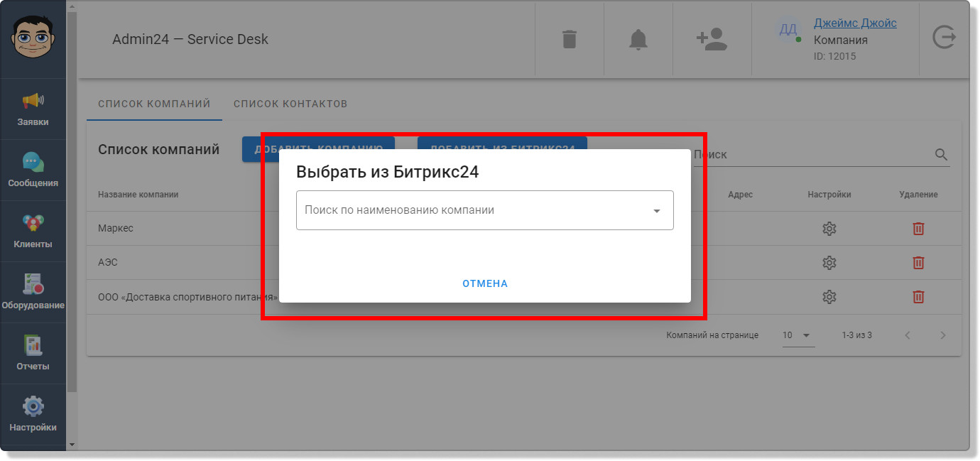
Task: Open Клиенты in sidebar
Action: pos(33,232)
